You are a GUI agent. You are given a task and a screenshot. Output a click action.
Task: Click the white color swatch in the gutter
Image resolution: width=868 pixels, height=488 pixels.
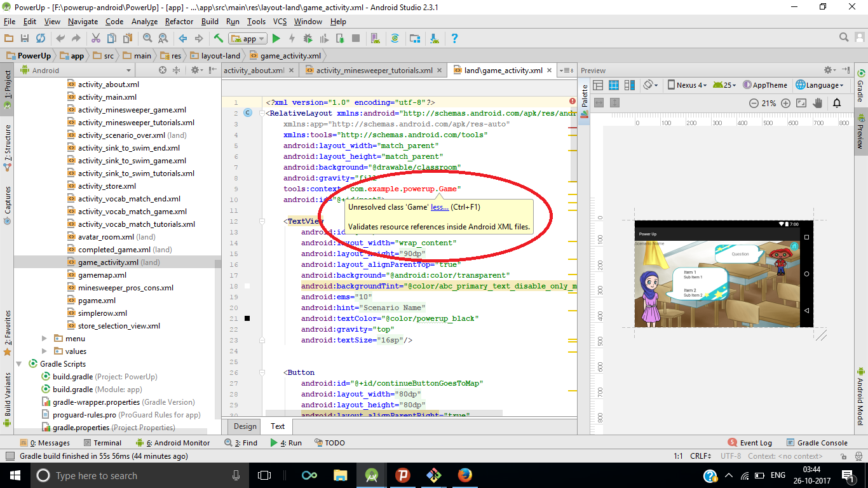pos(247,286)
